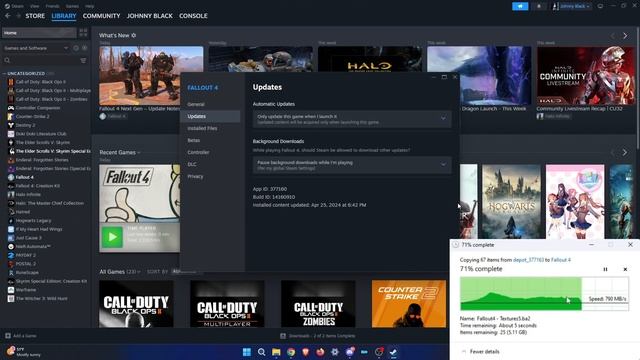Image resolution: width=640 pixels, height=360 pixels.
Task: Click the Add a Game plus icon
Action: pos(8,336)
